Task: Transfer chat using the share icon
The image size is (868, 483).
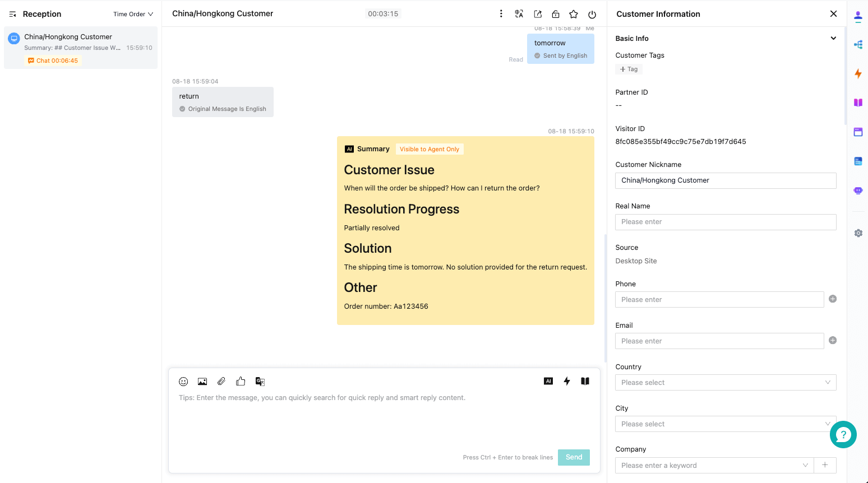Action: (538, 14)
